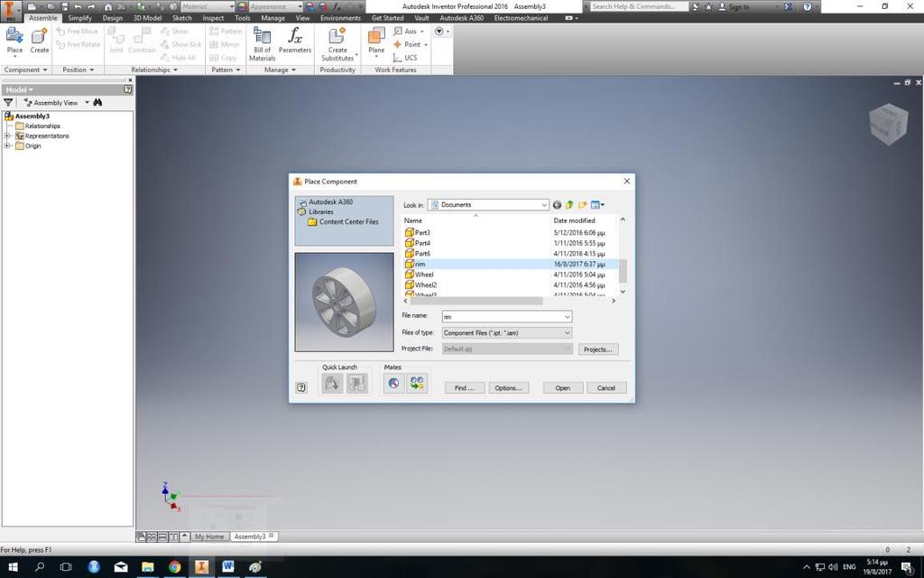Click the go-back icon next to Look in
Screen dimensions: 924x578
point(557,205)
